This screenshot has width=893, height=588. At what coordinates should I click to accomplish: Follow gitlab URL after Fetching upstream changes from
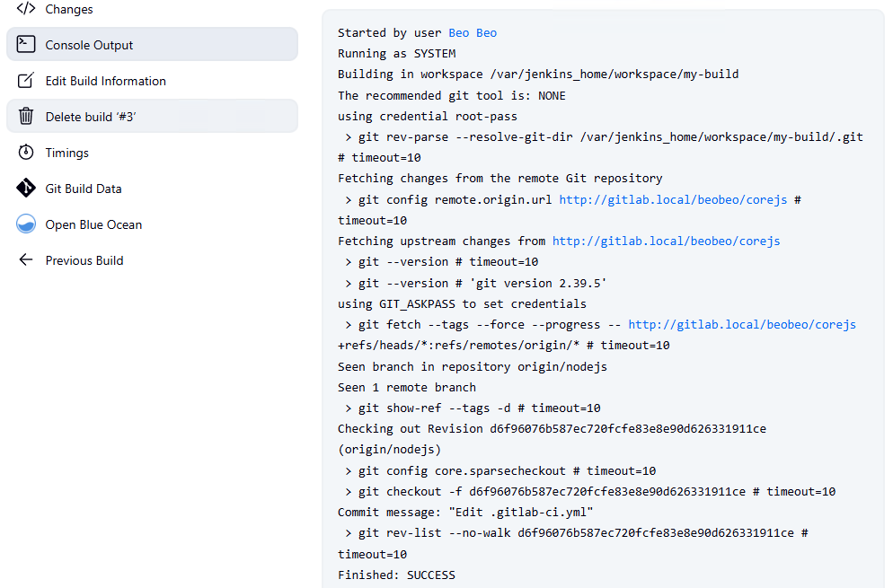(x=666, y=241)
